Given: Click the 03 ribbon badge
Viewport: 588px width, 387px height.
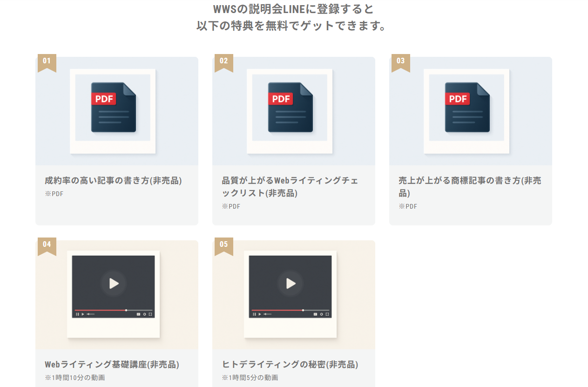Looking at the screenshot, I should point(400,61).
